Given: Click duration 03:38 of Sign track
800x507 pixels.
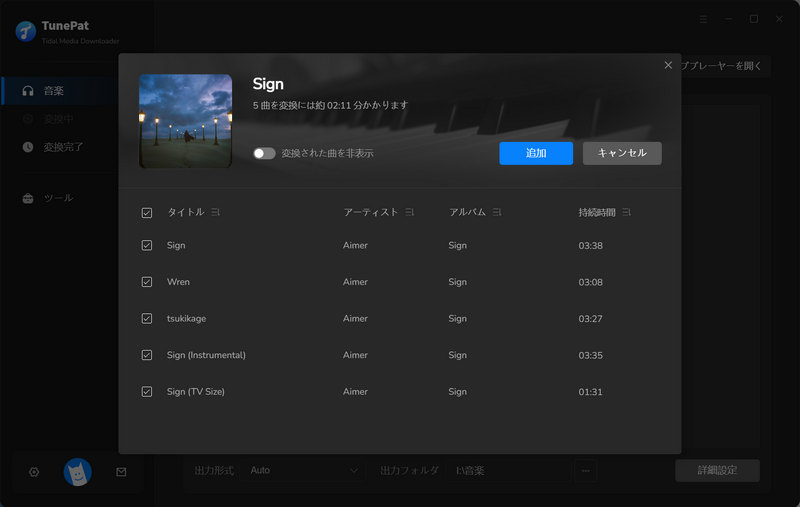Looking at the screenshot, I should pos(590,246).
